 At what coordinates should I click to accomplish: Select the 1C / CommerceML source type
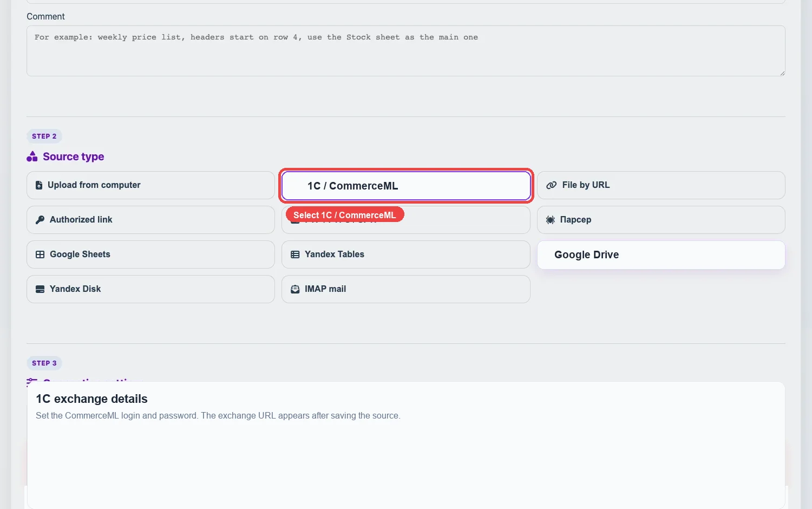406,186
